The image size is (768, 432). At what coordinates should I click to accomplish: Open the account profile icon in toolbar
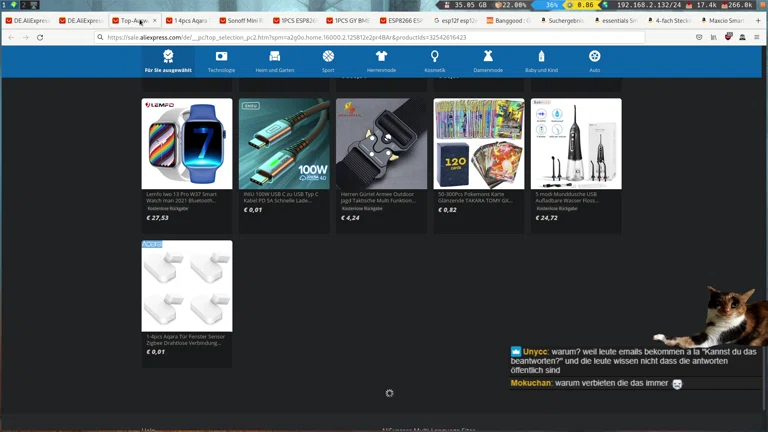743,37
